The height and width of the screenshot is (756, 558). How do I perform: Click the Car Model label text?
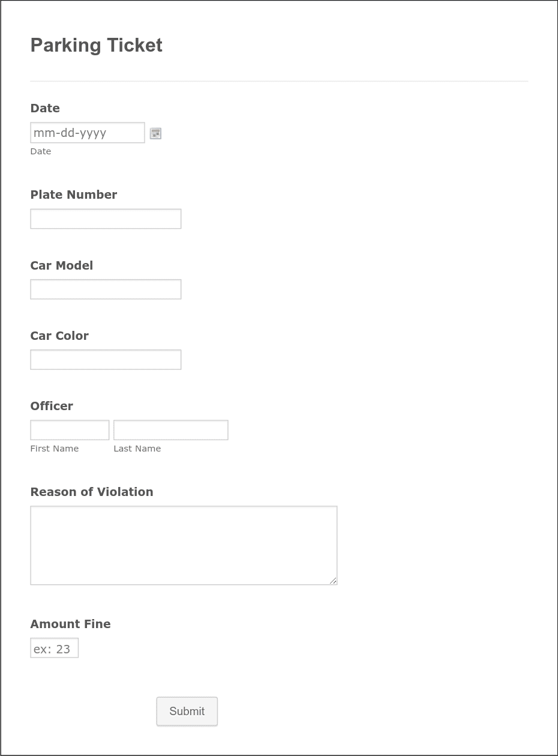tap(62, 265)
